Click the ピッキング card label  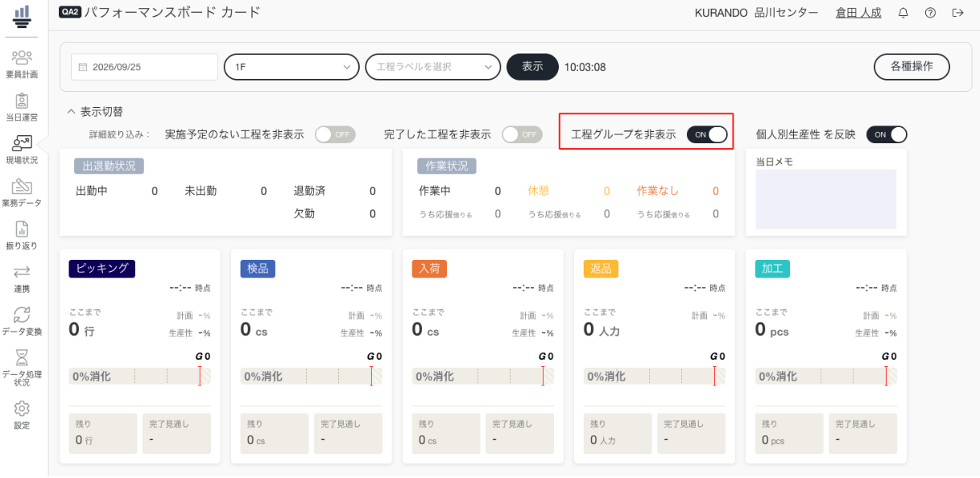tap(102, 269)
